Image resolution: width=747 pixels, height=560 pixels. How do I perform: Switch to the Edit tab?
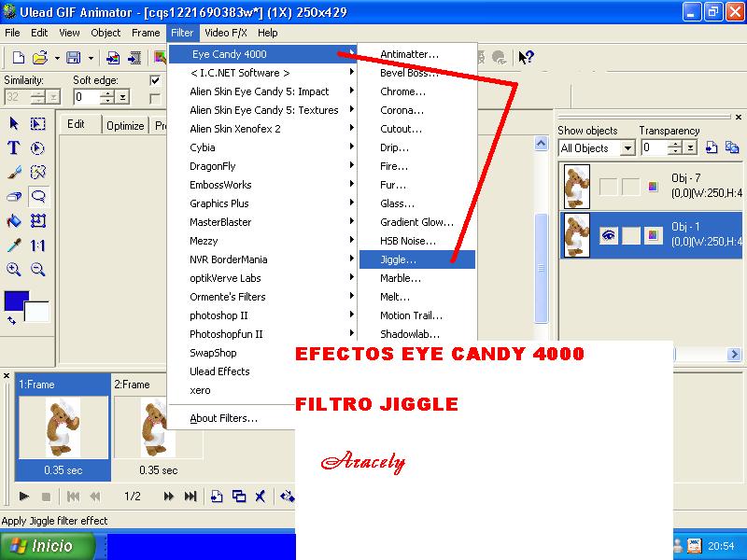point(76,124)
